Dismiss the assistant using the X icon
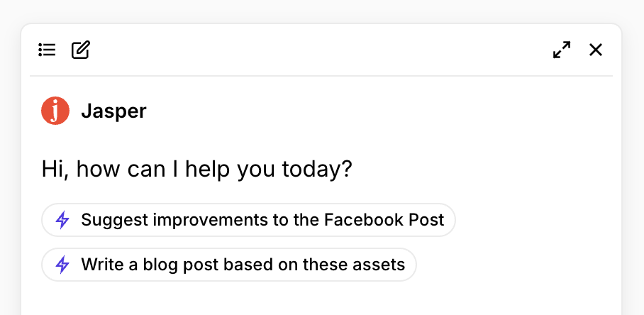The image size is (644, 315). (596, 50)
